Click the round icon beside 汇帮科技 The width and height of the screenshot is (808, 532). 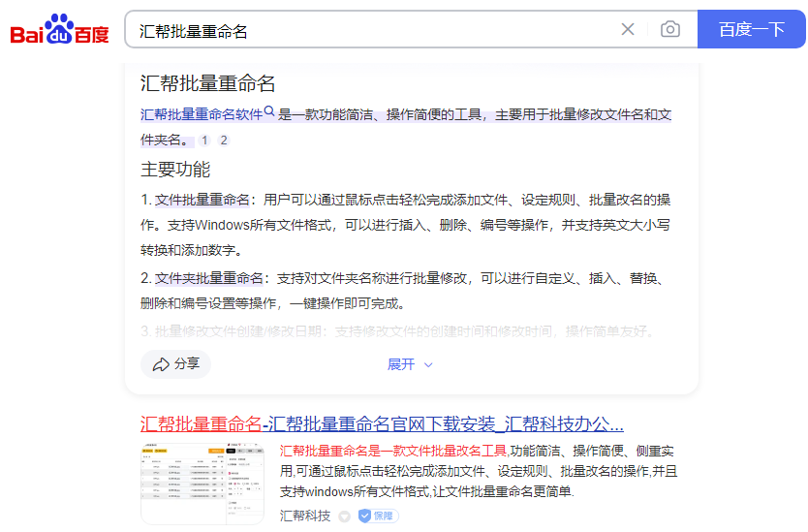click(344, 516)
